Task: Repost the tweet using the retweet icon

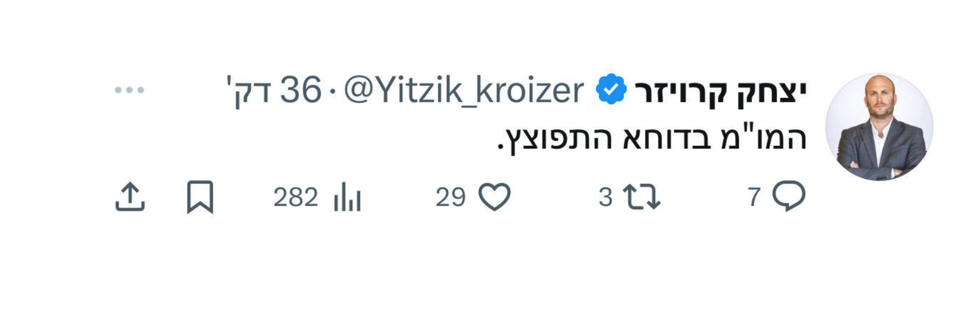Action: pos(641,197)
